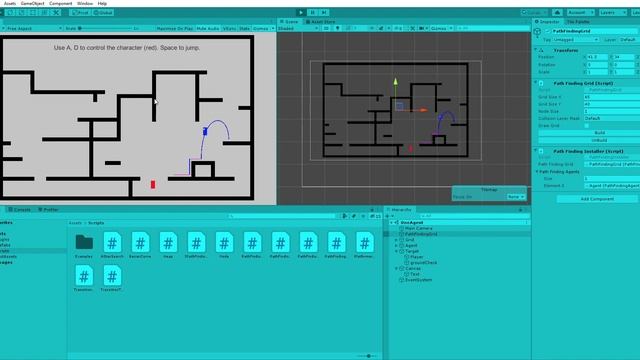
Task: Select the crossed custom editor tool icon
Action: pos(56,13)
